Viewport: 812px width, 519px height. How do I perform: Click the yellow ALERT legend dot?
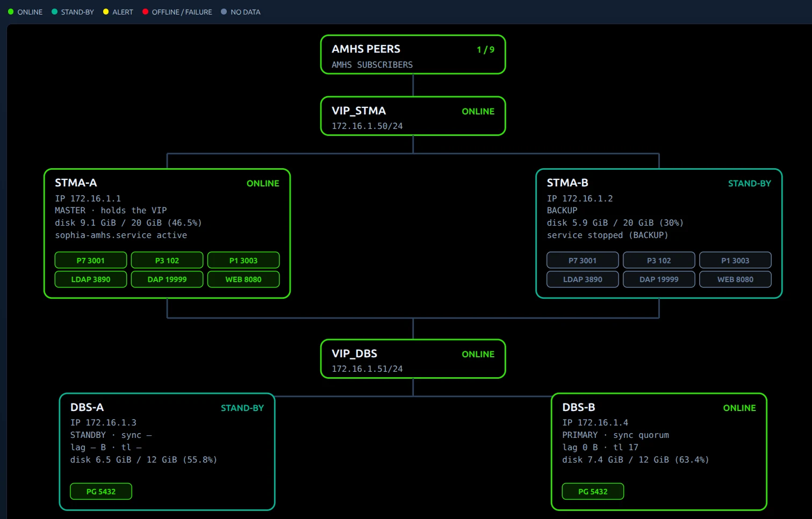(x=106, y=12)
